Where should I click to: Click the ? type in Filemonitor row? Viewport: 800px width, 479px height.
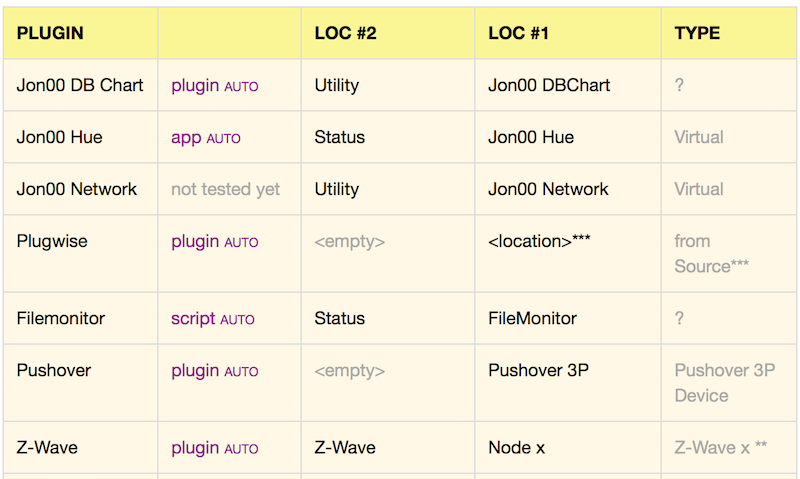click(679, 318)
